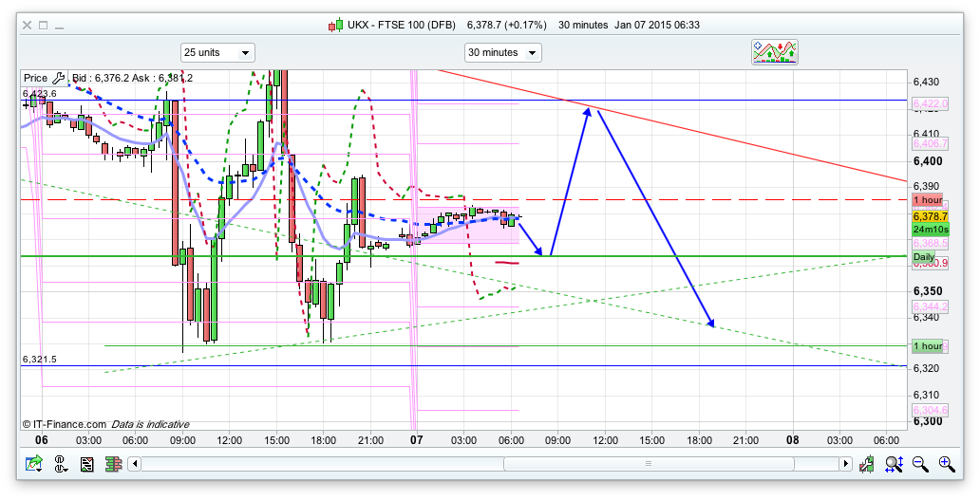Zoom out with minus magnifier
980x500 pixels.
(920, 464)
